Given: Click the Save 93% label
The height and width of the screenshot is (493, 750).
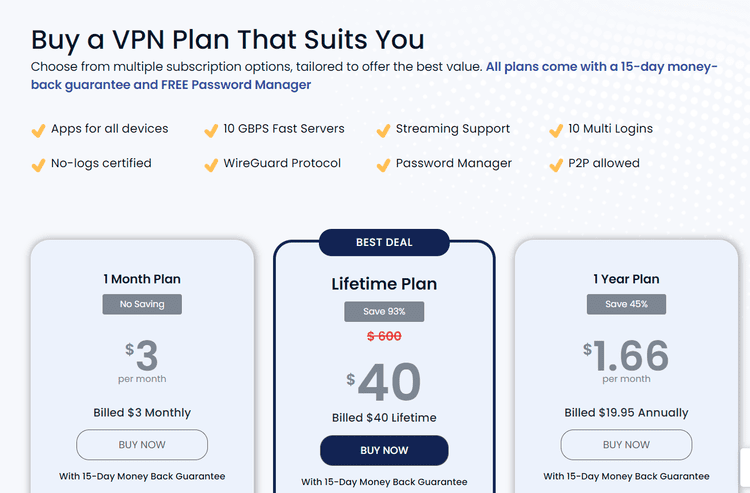Looking at the screenshot, I should tap(384, 311).
